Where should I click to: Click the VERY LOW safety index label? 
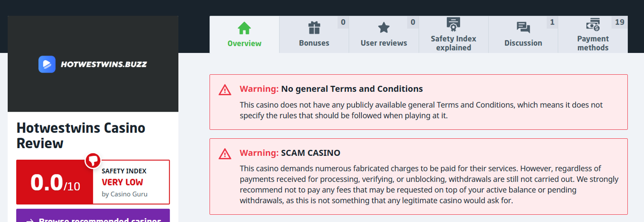coord(122,182)
